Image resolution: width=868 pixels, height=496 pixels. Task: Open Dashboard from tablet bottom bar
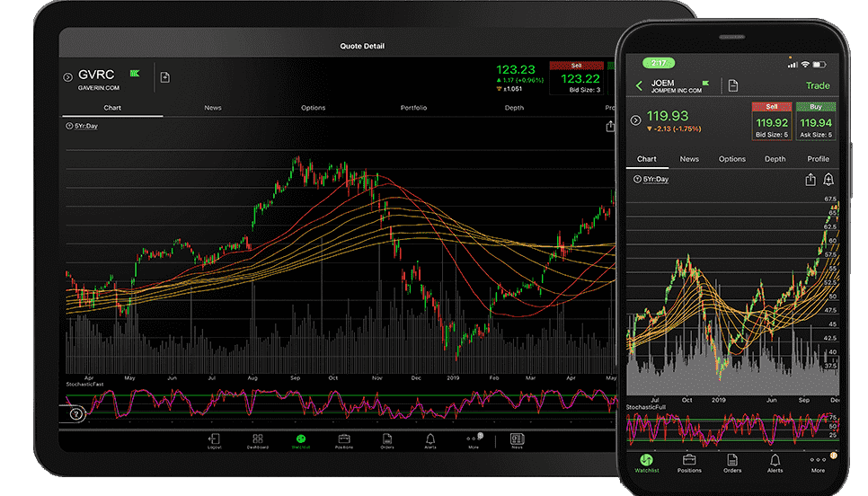[258, 439]
